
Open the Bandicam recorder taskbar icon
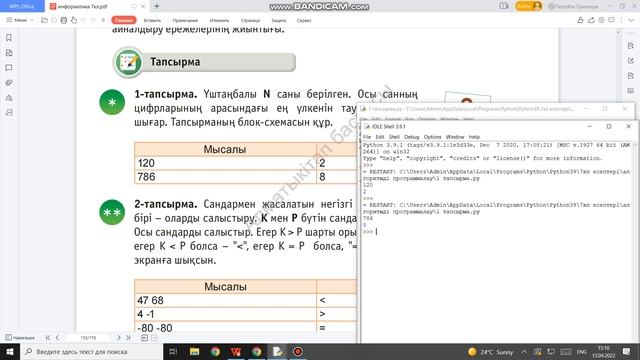(x=298, y=351)
